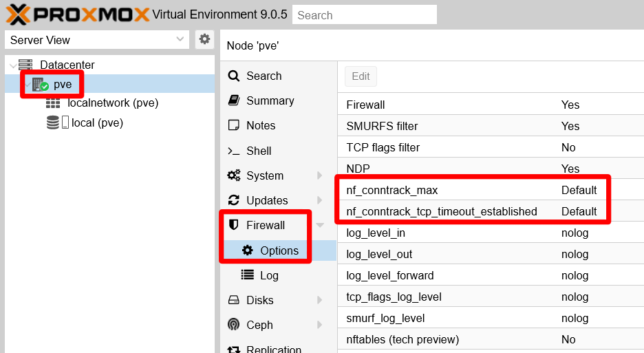Click the Updates refresh icon
644x353 pixels.
coord(234,200)
